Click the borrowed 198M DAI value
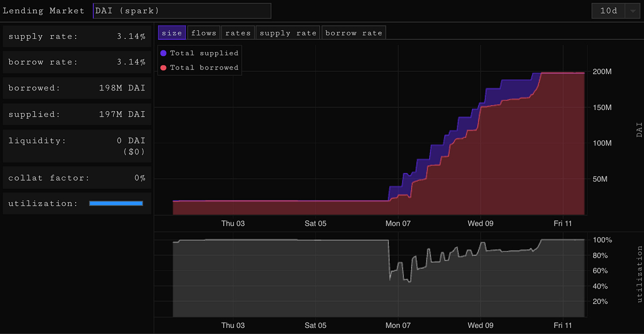The width and height of the screenshot is (644, 334). pyautogui.click(x=123, y=88)
